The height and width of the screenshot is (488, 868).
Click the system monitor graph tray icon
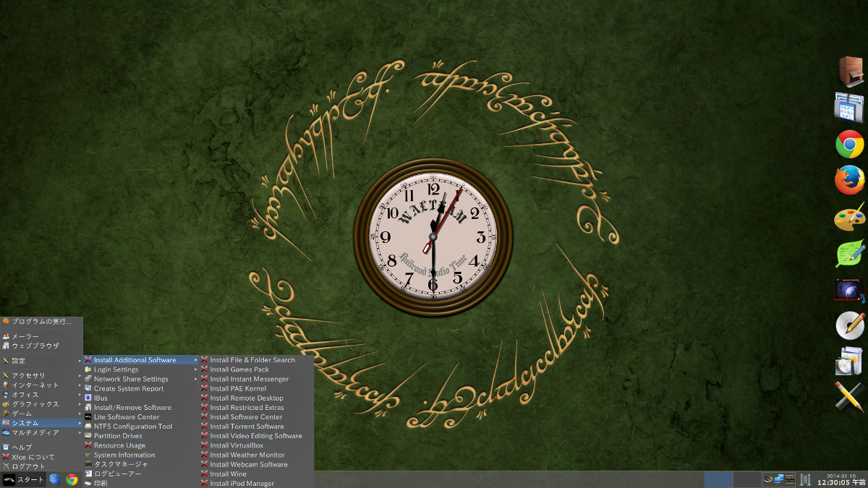[x=791, y=479]
